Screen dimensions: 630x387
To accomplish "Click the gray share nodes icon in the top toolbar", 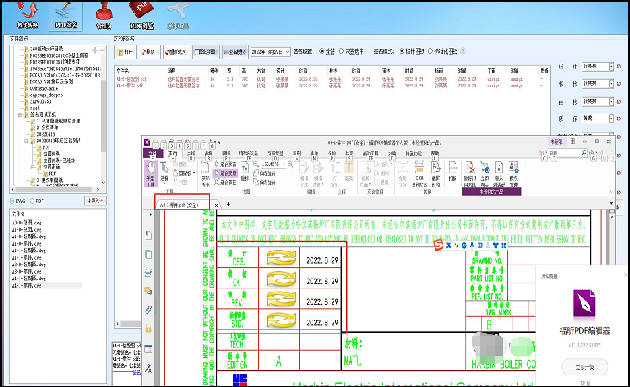I will 178,15.
